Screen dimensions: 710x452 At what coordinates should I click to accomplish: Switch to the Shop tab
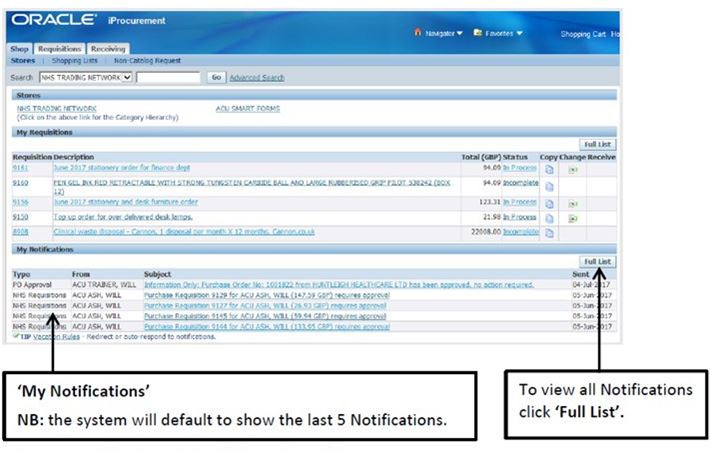coord(19,48)
